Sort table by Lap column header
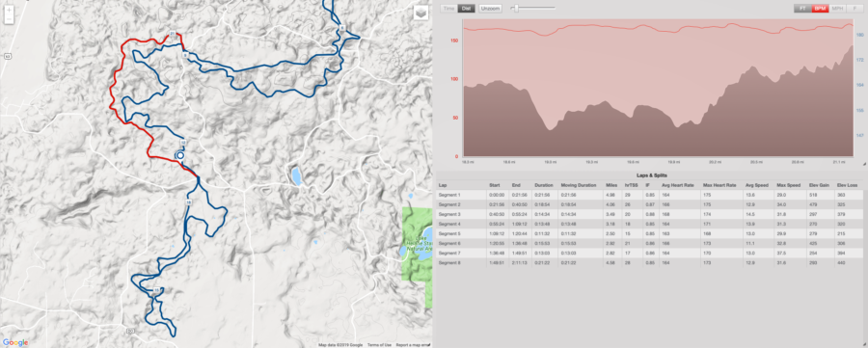 442,185
